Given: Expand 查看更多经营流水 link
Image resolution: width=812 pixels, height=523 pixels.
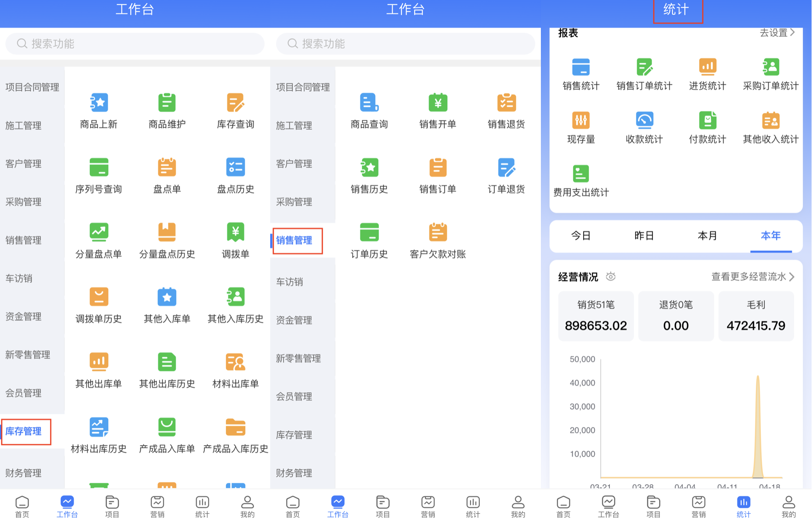Looking at the screenshot, I should (x=753, y=277).
